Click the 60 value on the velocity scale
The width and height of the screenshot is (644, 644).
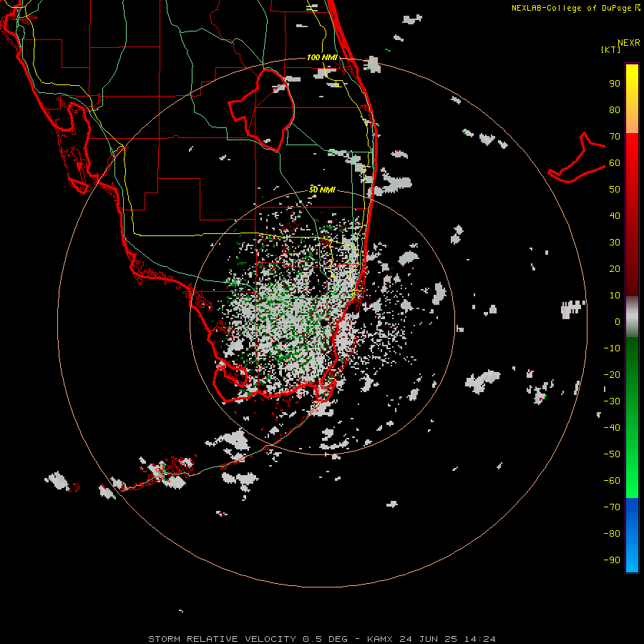(615, 163)
